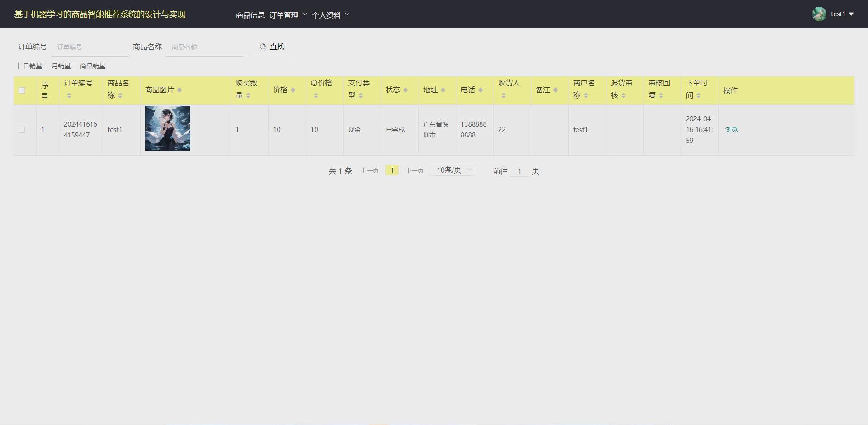Click the site title 基于机器学习的商品智能推荐系统
This screenshot has height=425, width=868.
click(100, 14)
